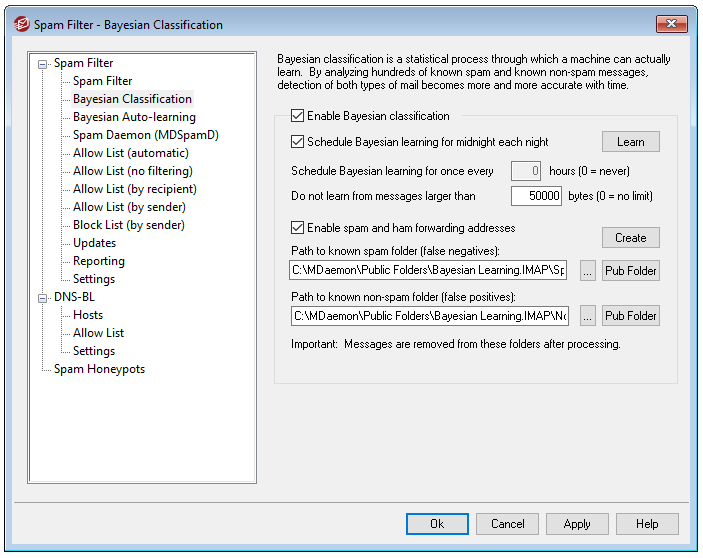Click browse button for non-spam folder path
Viewport: 703px width, 558px height.
pyautogui.click(x=587, y=316)
